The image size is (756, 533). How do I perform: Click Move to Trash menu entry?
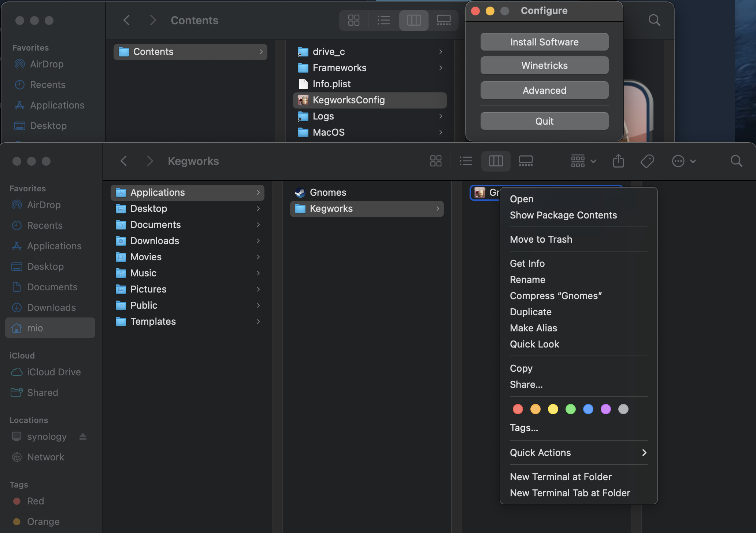coord(541,239)
